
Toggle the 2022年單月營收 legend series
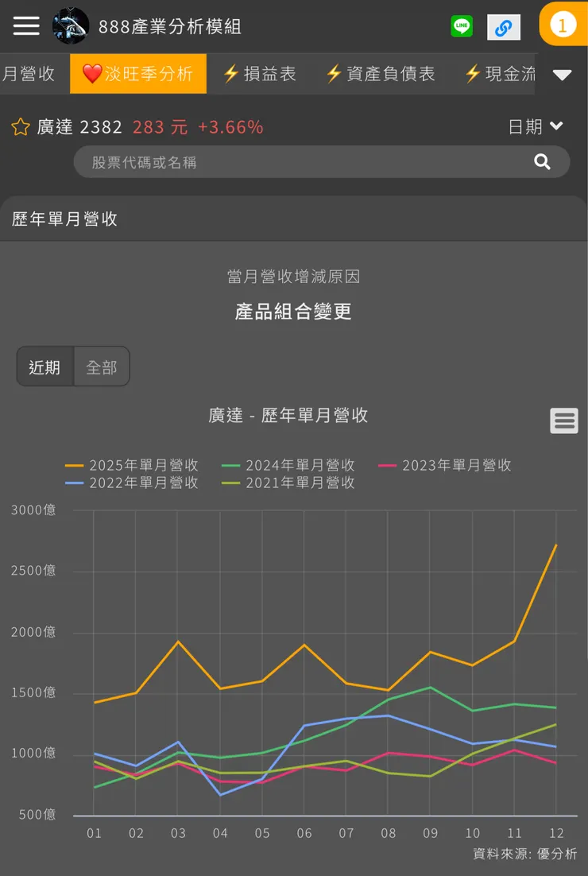tap(132, 483)
